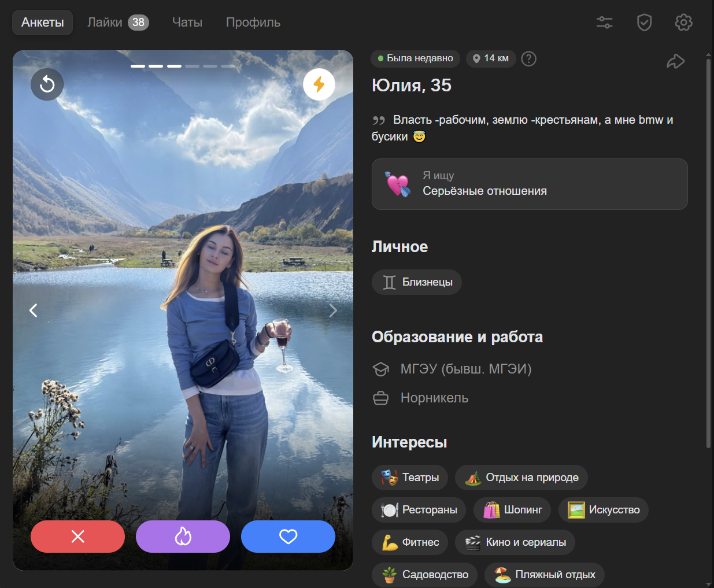Select the Театры interest chip
The image size is (714, 588).
(410, 478)
